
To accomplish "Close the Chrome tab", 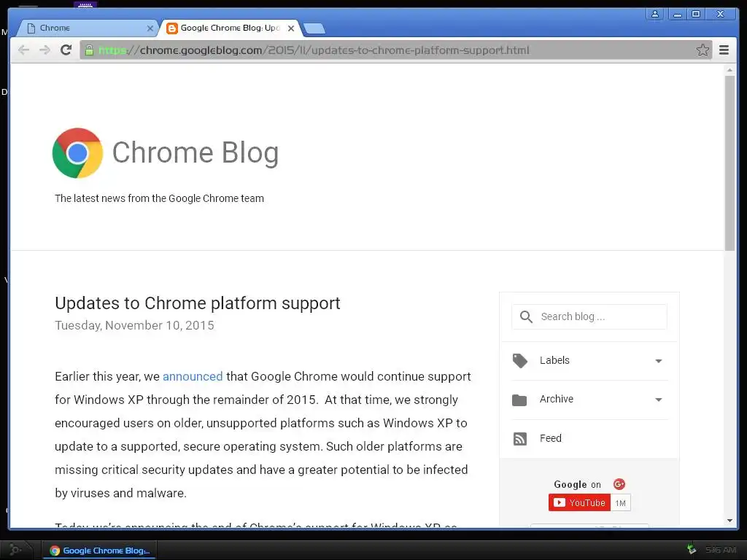I will click(x=150, y=28).
